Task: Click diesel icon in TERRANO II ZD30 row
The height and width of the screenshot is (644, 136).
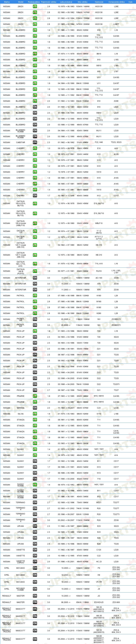Action: pos(35,520)
